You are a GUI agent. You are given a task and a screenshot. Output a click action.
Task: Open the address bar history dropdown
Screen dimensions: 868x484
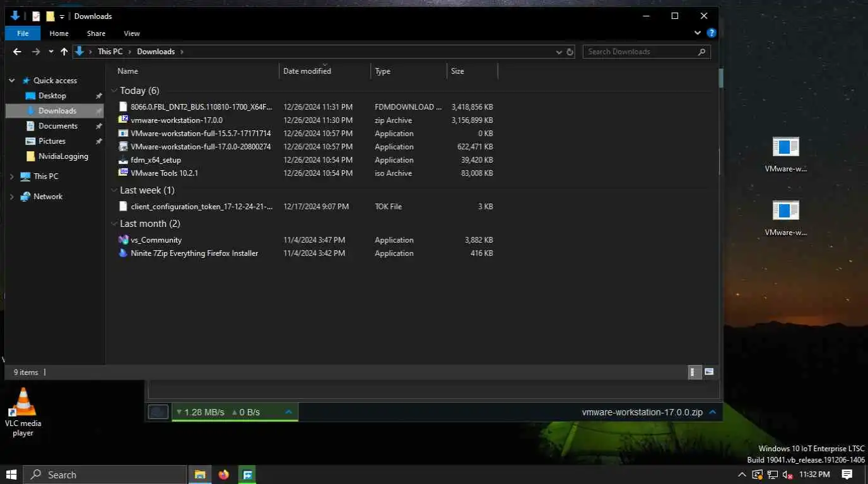tap(559, 52)
